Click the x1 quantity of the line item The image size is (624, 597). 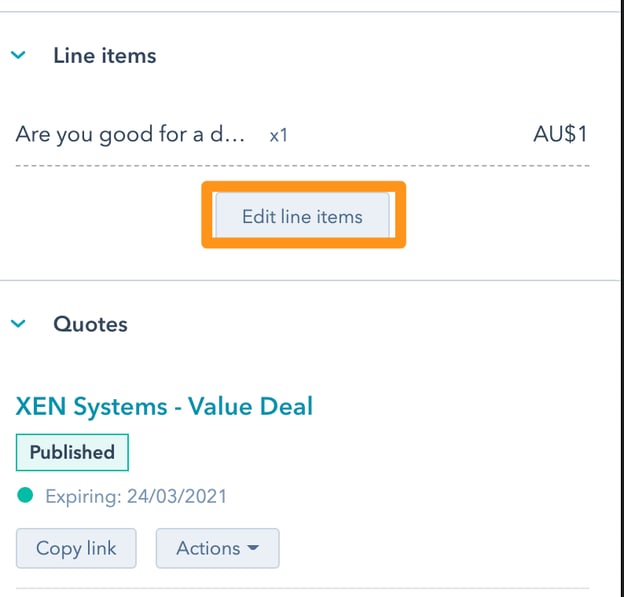point(279,134)
